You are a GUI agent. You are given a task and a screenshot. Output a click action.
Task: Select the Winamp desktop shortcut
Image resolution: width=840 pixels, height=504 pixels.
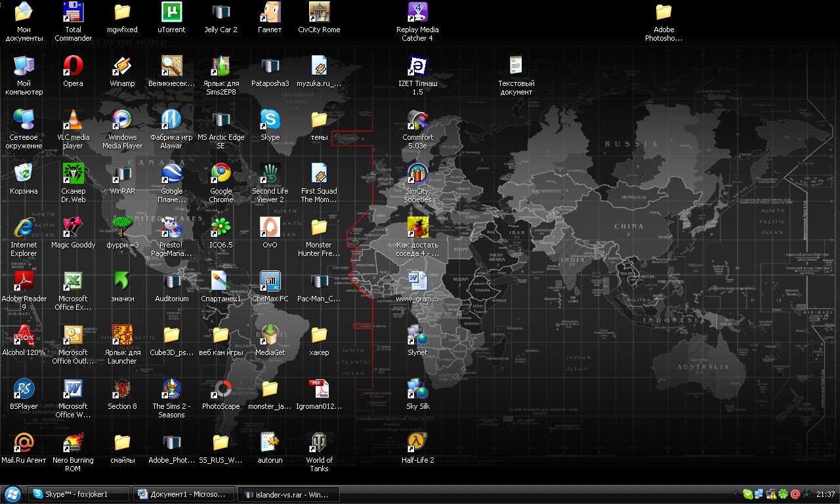click(x=122, y=66)
